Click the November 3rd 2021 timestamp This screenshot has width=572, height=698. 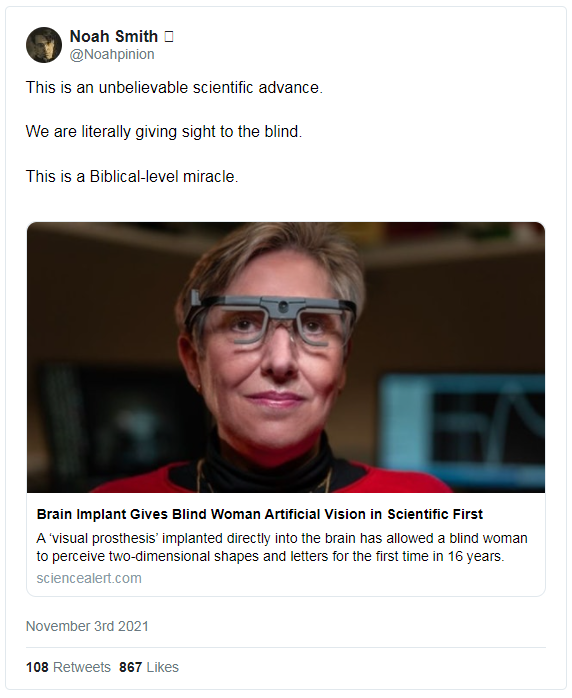coord(87,626)
